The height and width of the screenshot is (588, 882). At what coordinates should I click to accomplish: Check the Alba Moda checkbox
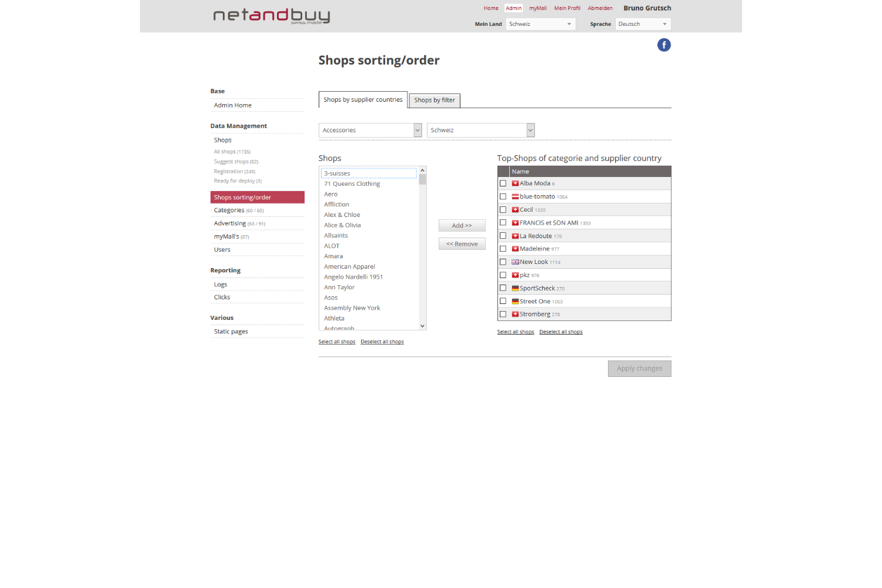503,183
